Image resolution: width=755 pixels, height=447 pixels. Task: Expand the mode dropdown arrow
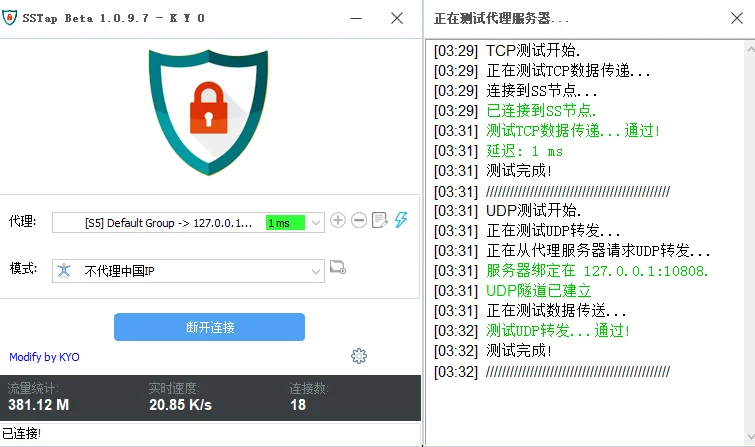tap(315, 271)
